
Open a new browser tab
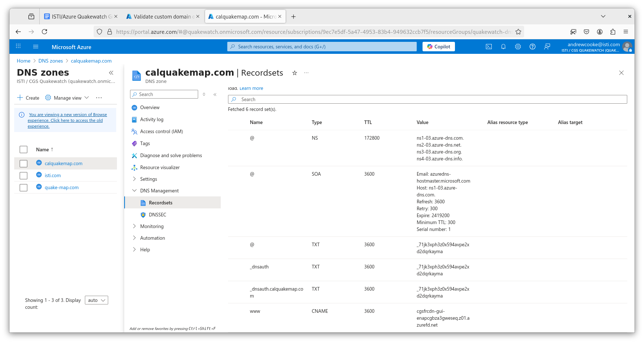point(294,17)
